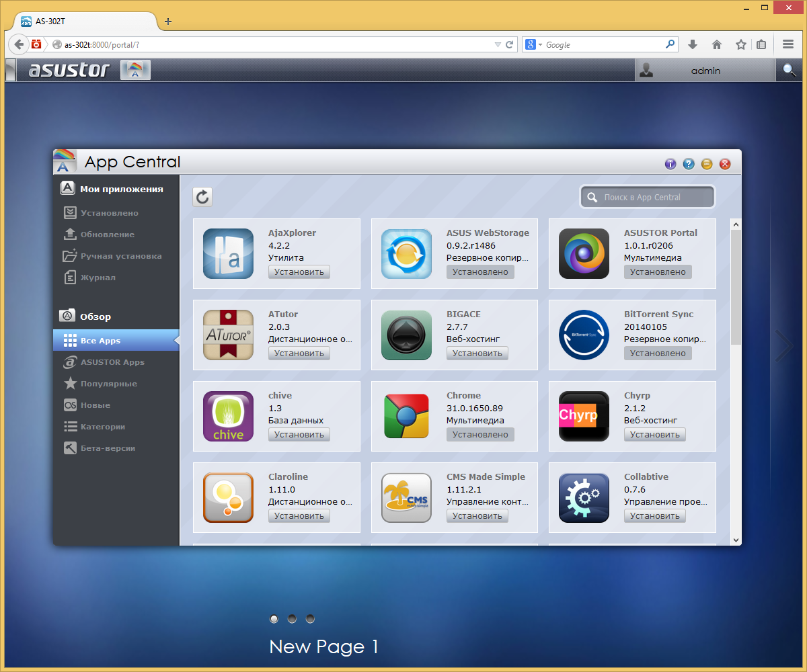Install ATutor with Установить button
The image size is (807, 672).
299,353
